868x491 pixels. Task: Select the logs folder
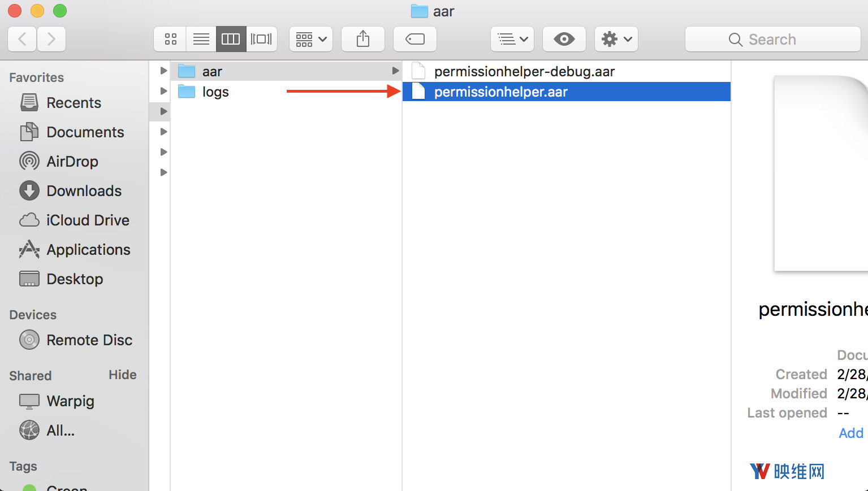215,92
